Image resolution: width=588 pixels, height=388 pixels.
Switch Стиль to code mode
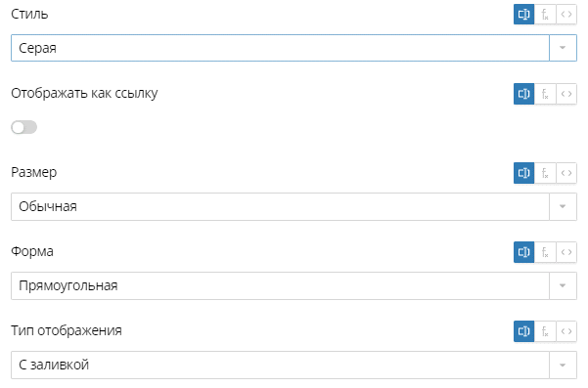point(566,15)
